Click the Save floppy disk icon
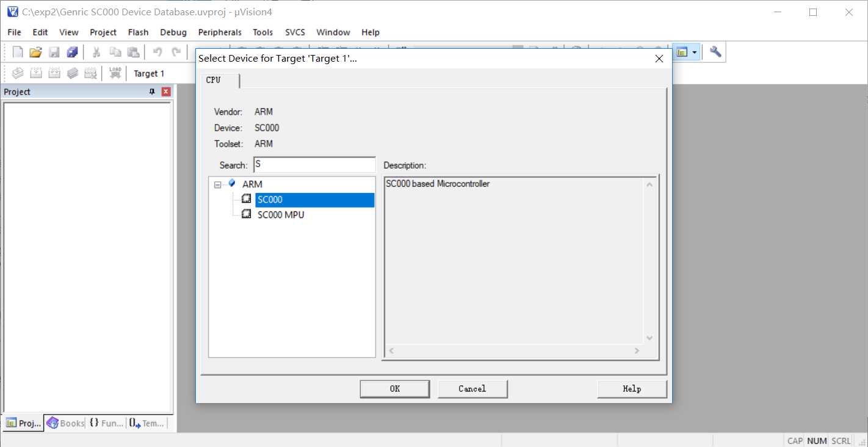The image size is (868, 447). (54, 52)
